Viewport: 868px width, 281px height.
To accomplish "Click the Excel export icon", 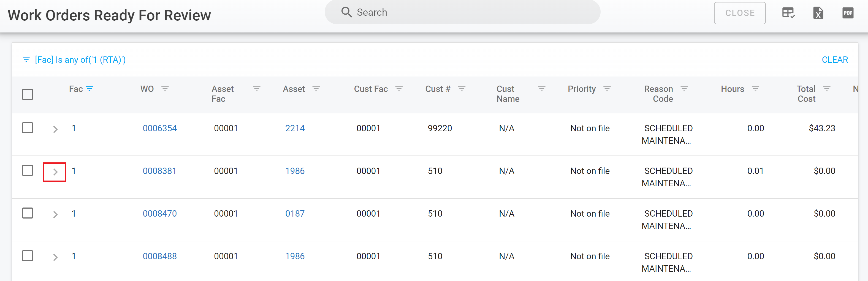I will pos(818,13).
